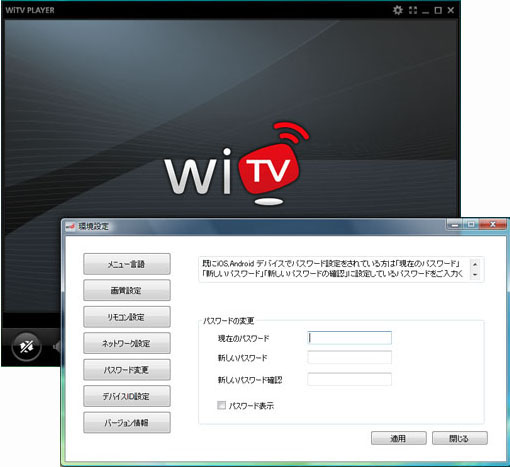Click the 新しいパスワード確認 input field
This screenshot has width=510, height=467.
pos(349,379)
